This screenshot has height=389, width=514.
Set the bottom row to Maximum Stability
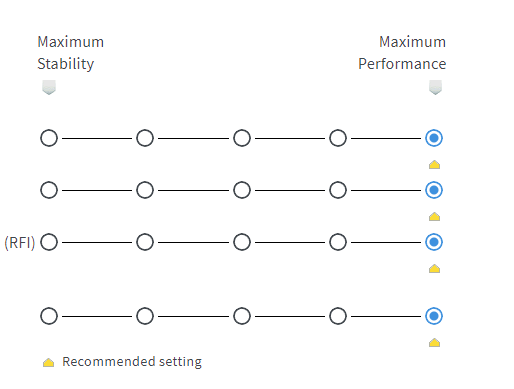[x=49, y=316]
